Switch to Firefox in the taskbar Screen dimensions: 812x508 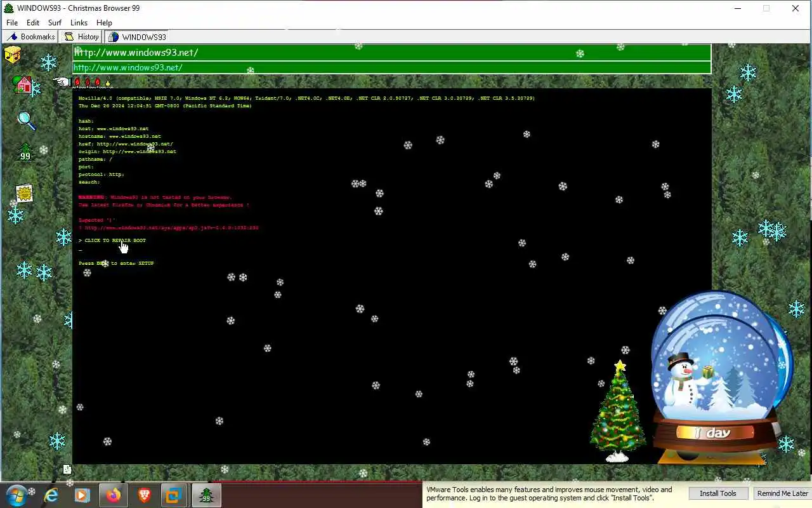click(x=113, y=495)
